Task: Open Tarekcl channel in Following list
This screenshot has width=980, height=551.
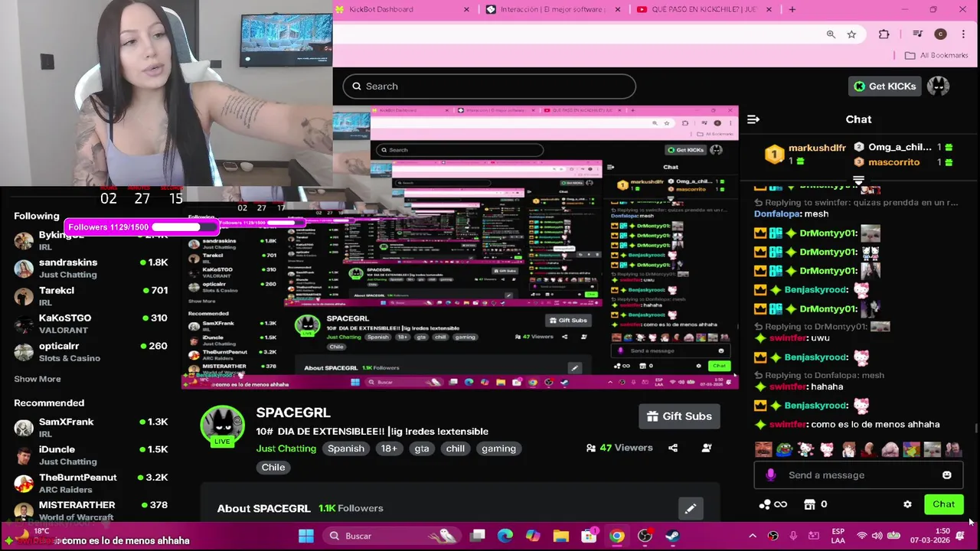Action: tap(91, 296)
